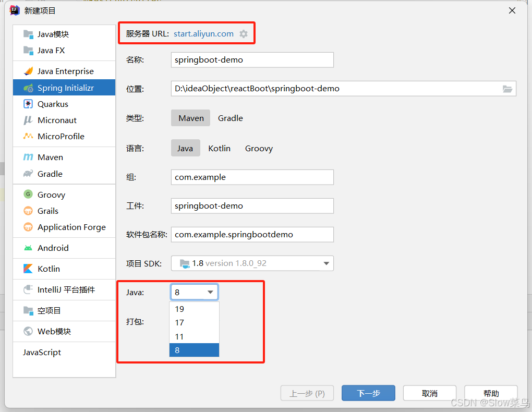
Task: Click the IntelliJ 平台插件 plug icon
Action: point(28,289)
